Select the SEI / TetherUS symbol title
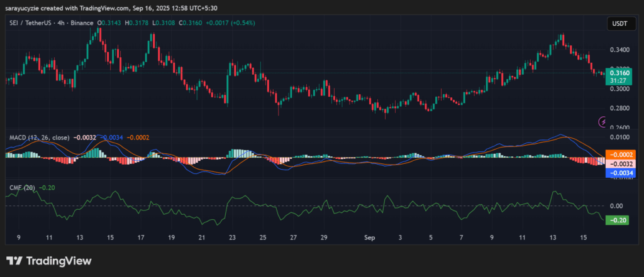 click(x=29, y=23)
